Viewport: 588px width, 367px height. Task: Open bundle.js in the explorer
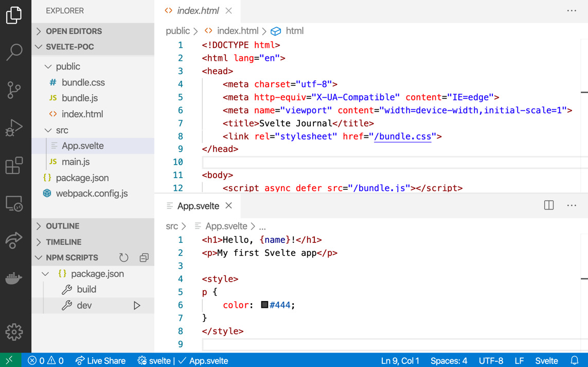[93, 98]
